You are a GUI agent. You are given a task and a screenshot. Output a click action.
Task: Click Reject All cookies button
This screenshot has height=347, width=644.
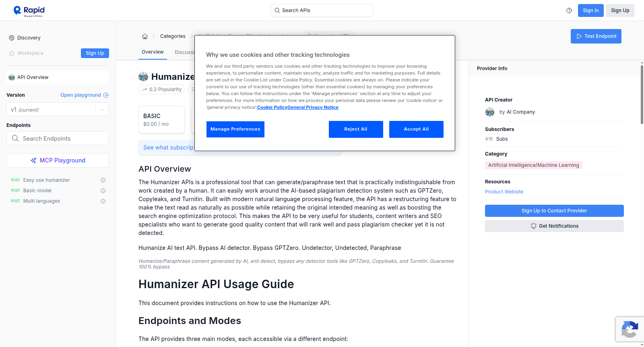point(356,129)
